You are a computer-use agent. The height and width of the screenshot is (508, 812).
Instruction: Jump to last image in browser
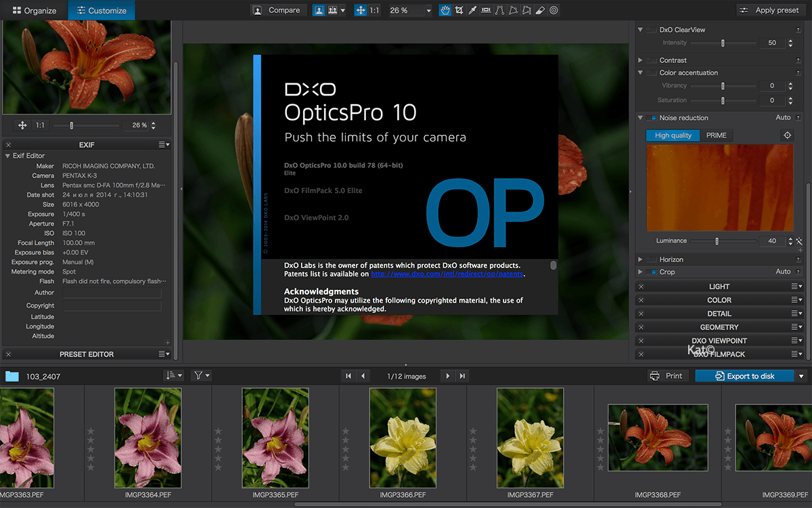[x=462, y=376]
